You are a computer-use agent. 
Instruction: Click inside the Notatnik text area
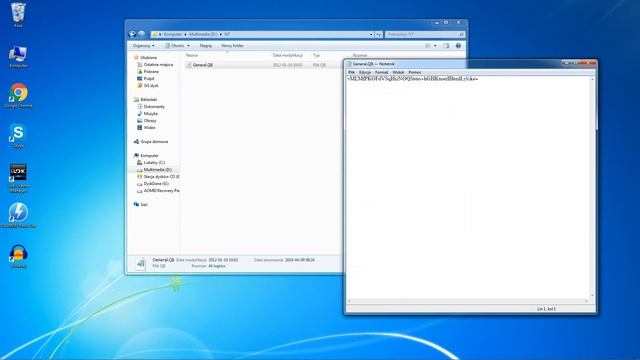469,188
